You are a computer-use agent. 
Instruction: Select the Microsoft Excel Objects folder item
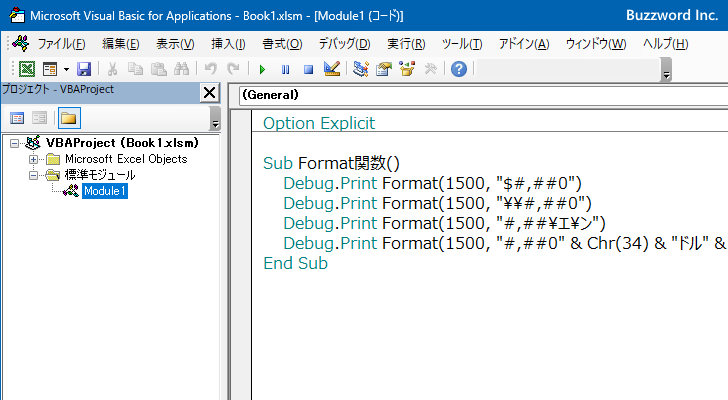click(x=126, y=159)
